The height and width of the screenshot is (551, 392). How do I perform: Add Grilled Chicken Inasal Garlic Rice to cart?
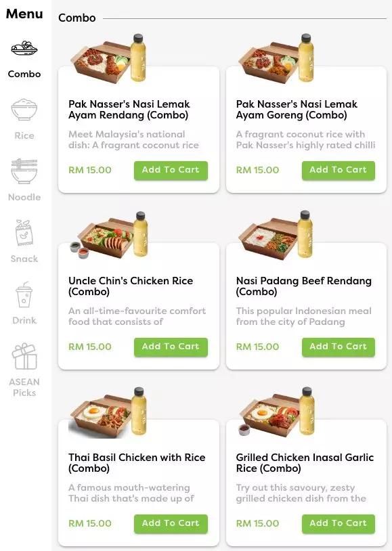pos(339,524)
